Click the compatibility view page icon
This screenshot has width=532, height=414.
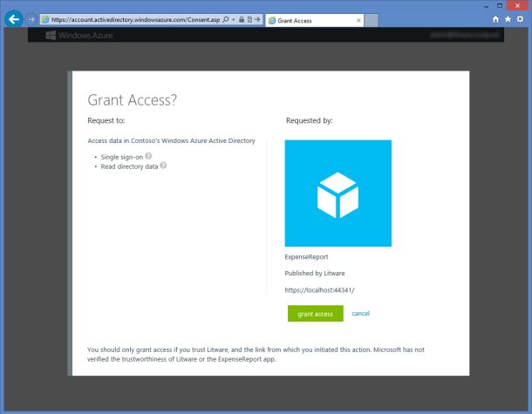(249, 20)
